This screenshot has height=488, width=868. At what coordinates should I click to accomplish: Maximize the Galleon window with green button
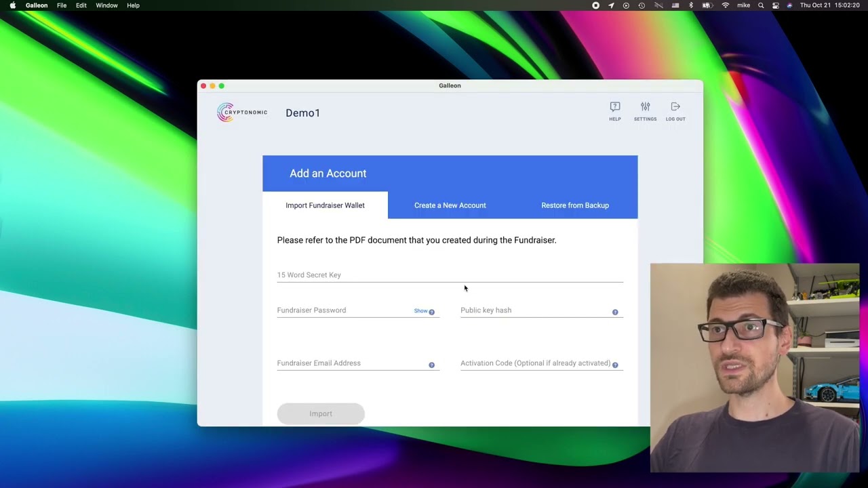[221, 86]
